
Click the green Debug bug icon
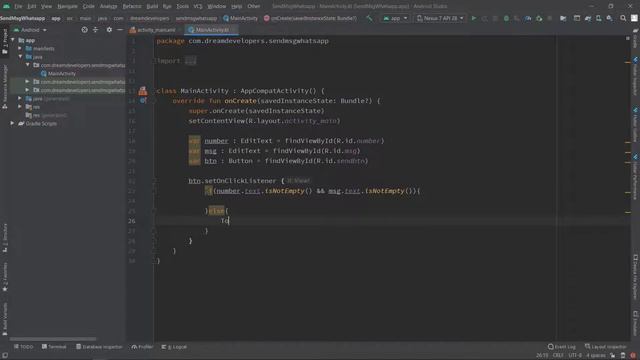pyautogui.click(x=506, y=18)
